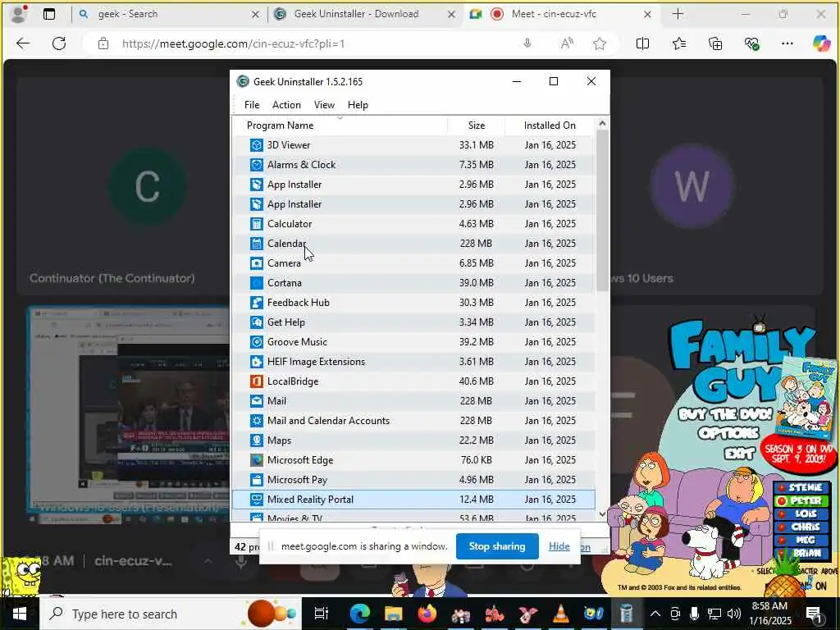Image resolution: width=840 pixels, height=630 pixels.
Task: Open the Help menu
Action: click(x=358, y=105)
